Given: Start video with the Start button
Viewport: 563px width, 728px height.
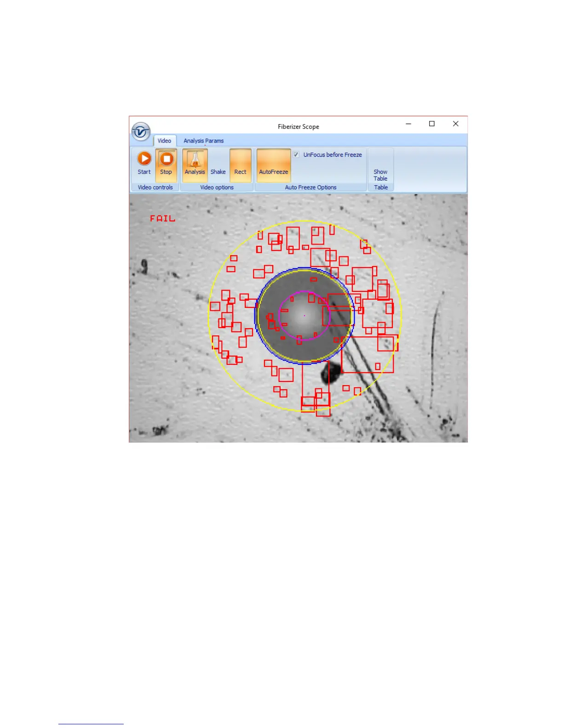Looking at the screenshot, I should [144, 164].
